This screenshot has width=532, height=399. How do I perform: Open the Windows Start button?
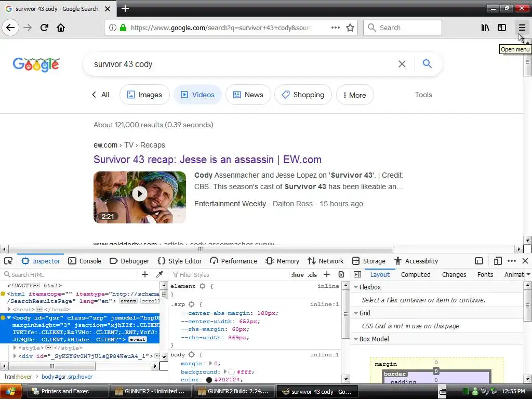click(11, 391)
